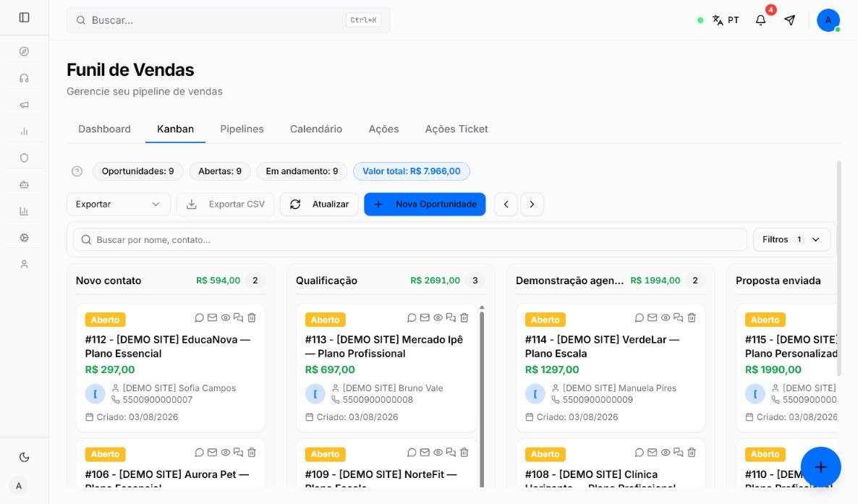
Task: View card #114 with eye icon
Action: coord(666,317)
